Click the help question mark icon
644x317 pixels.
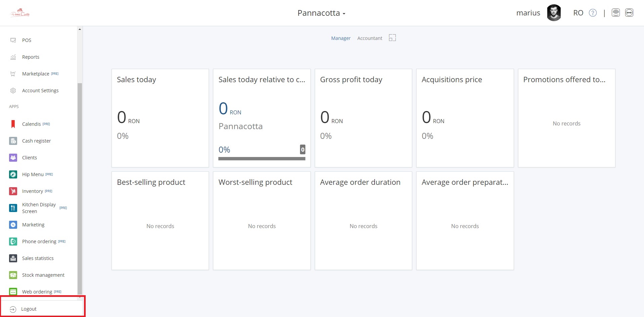pos(593,13)
